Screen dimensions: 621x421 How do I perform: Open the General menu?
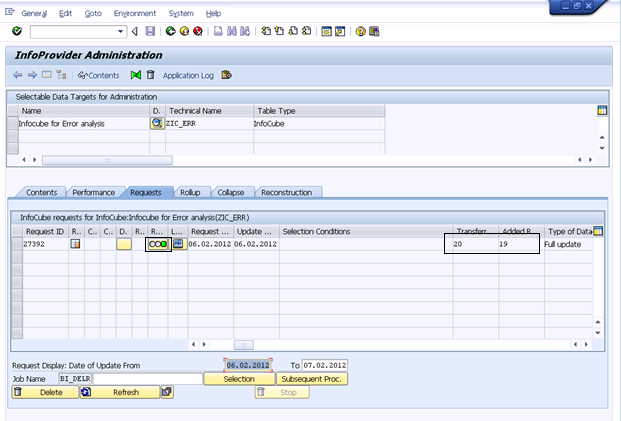[34, 13]
